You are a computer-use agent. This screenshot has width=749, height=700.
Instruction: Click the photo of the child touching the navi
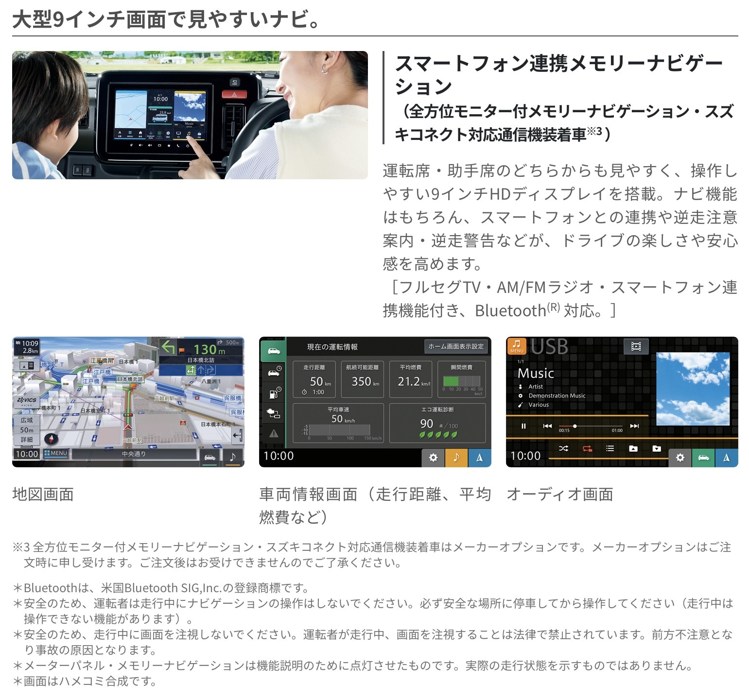point(190,115)
